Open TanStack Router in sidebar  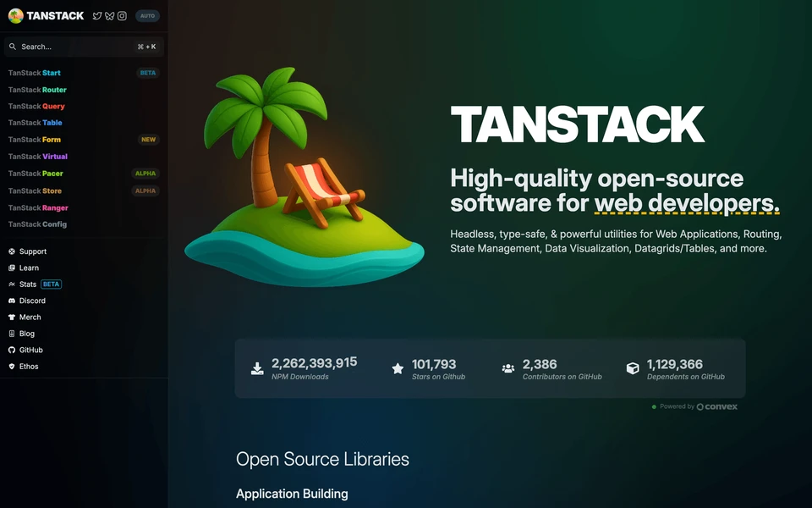point(37,90)
